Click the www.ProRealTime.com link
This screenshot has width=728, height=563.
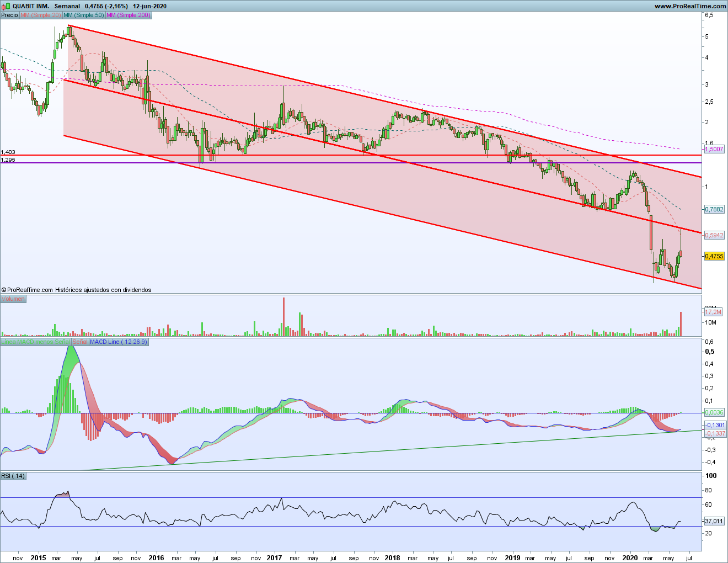click(689, 6)
